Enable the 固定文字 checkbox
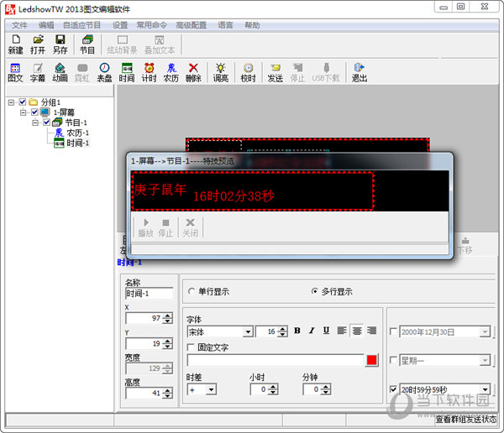Image resolution: width=504 pixels, height=433 pixels. tap(191, 347)
